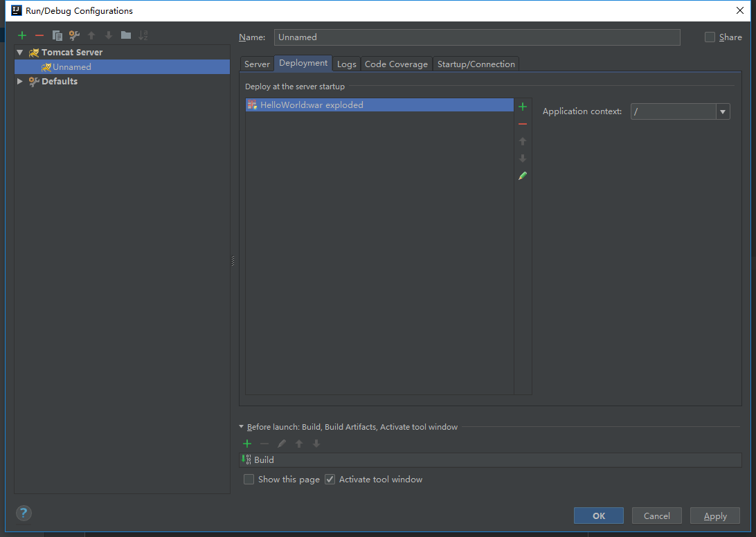Click the Application context text field
The height and width of the screenshot is (537, 756).
674,112
